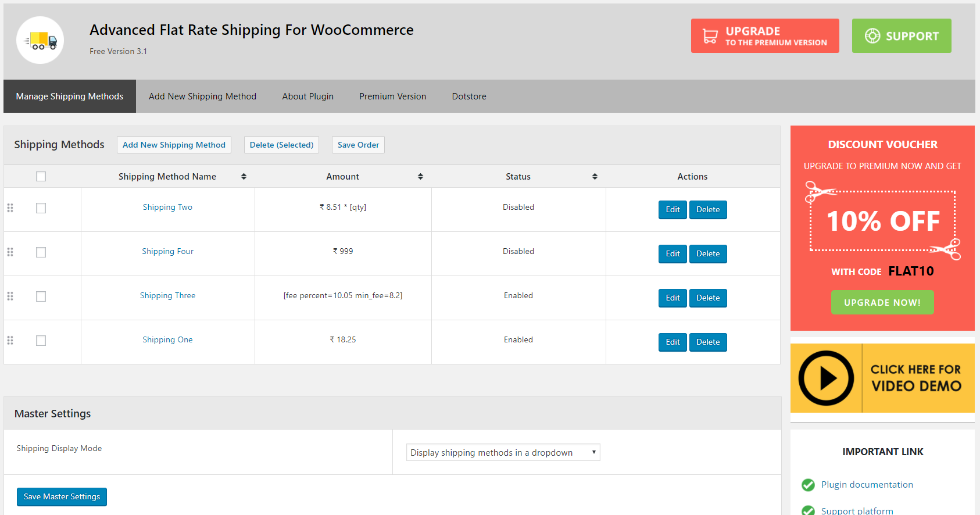980x515 pixels.
Task: Click the Save Order button
Action: tap(358, 145)
